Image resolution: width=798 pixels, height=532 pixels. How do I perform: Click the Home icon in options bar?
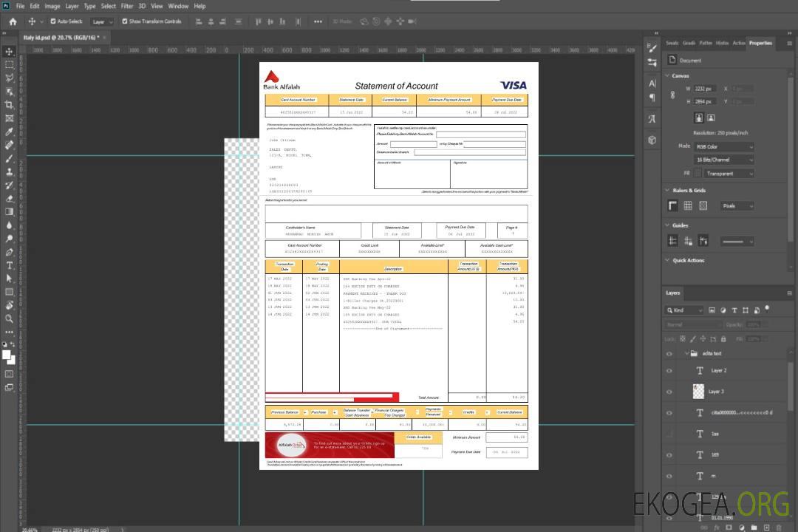coord(13,21)
